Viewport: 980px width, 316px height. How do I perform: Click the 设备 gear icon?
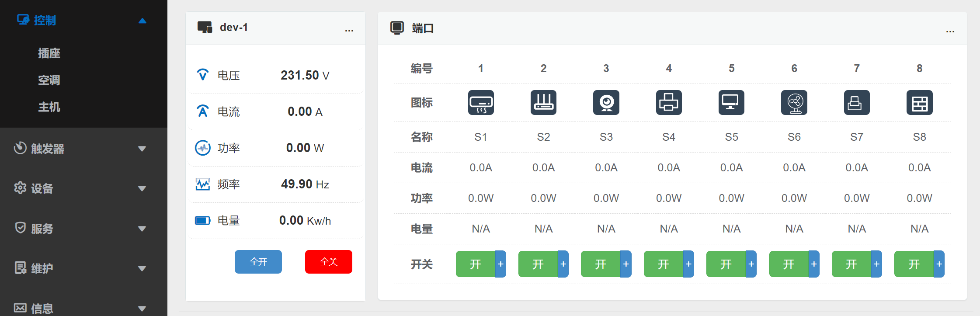tap(20, 188)
